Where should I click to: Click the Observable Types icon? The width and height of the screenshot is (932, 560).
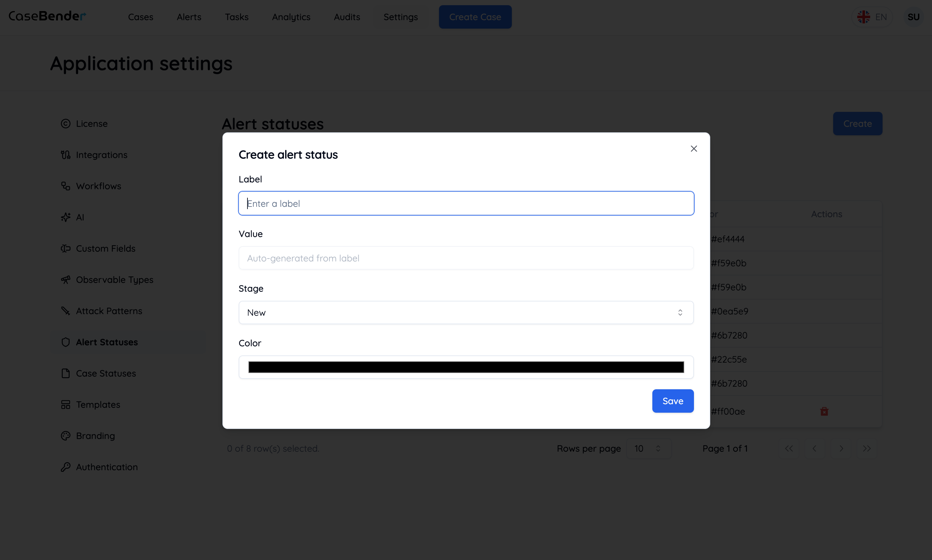(x=66, y=279)
